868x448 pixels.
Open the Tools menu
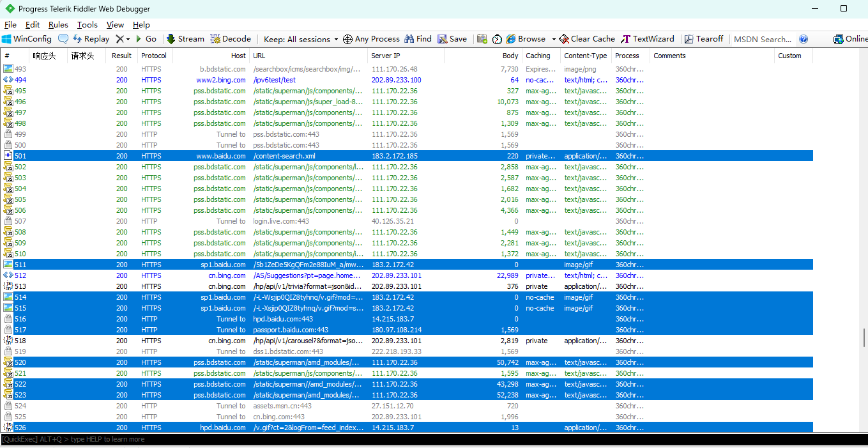[x=88, y=25]
